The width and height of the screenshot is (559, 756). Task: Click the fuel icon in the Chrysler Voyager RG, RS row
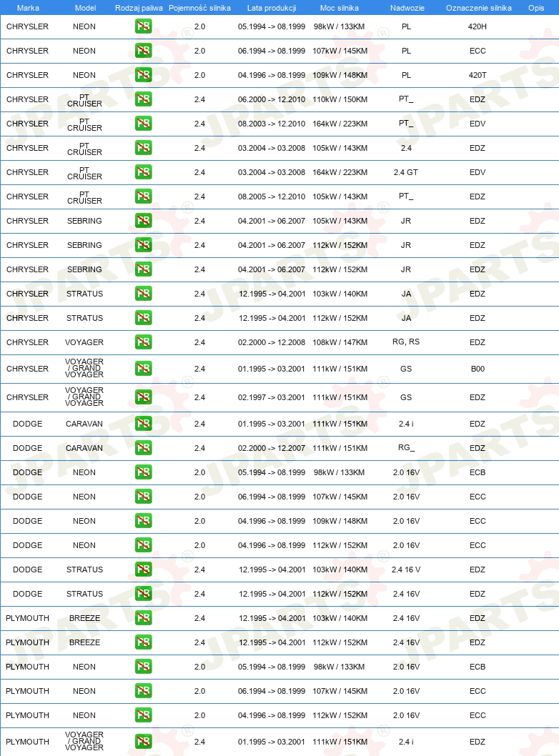tap(143, 342)
